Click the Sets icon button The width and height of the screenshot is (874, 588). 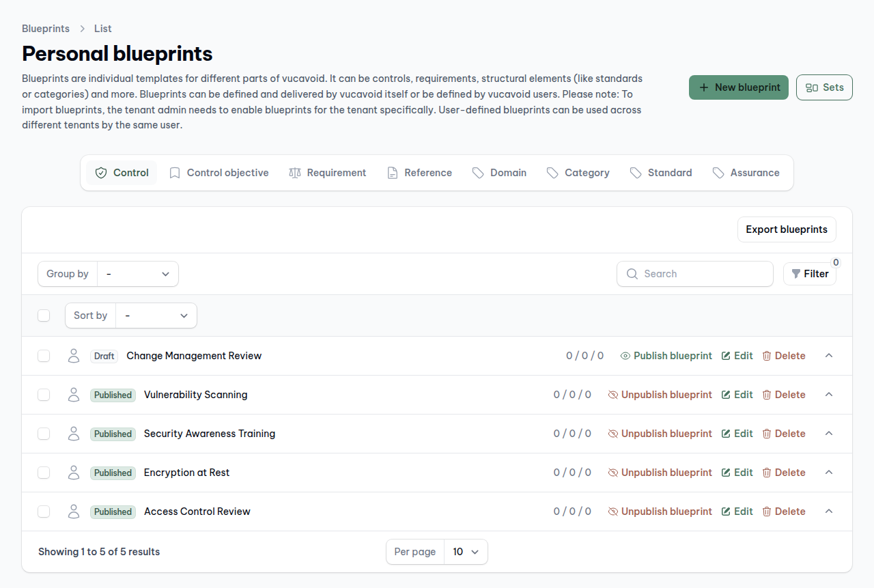pos(812,87)
